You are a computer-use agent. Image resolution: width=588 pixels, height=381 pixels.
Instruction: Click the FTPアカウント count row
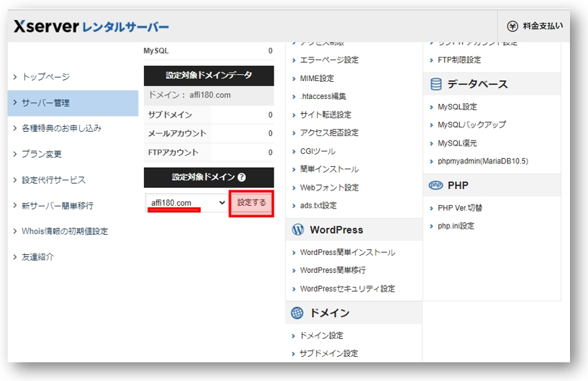coord(209,152)
